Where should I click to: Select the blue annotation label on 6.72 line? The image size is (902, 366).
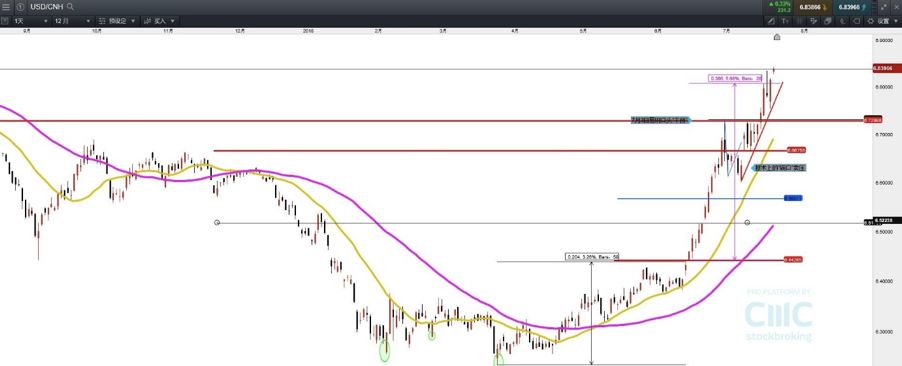click(661, 121)
